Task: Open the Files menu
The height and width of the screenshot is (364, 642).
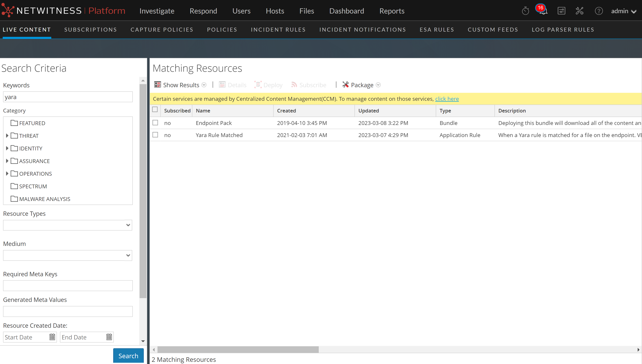Action: (306, 11)
